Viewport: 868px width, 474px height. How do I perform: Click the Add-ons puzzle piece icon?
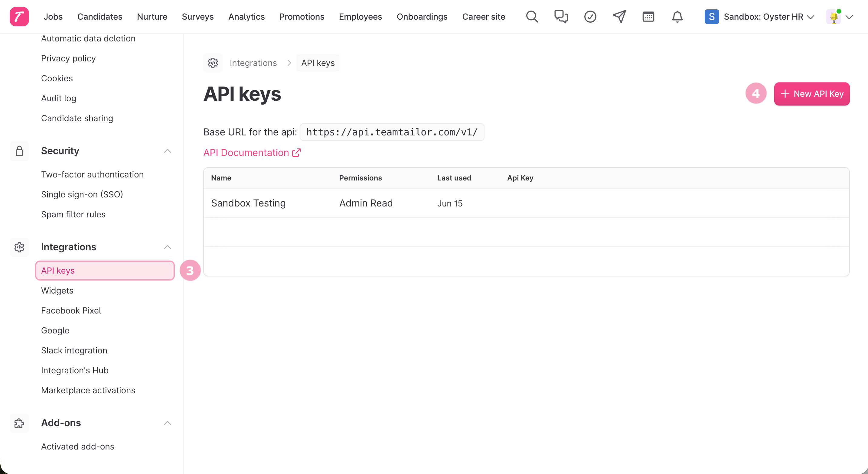click(19, 423)
